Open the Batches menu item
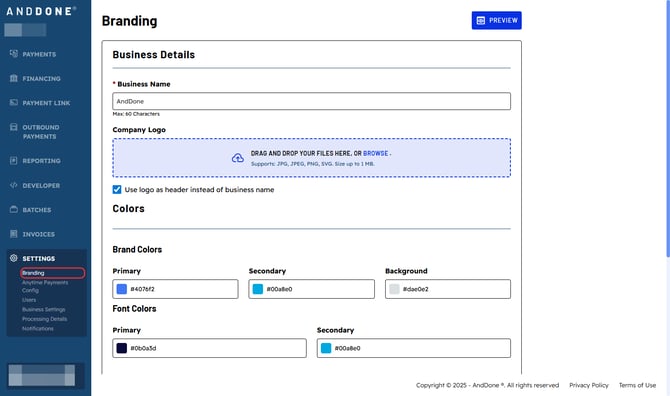 [37, 210]
